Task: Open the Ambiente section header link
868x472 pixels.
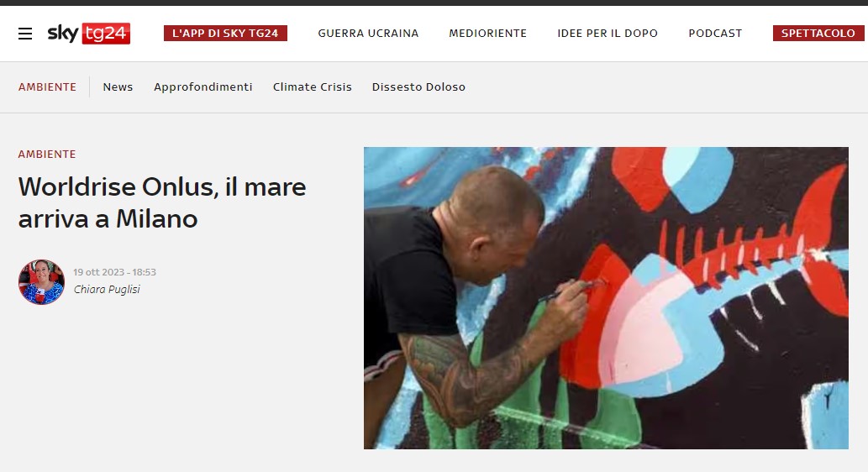Action: pyautogui.click(x=47, y=87)
